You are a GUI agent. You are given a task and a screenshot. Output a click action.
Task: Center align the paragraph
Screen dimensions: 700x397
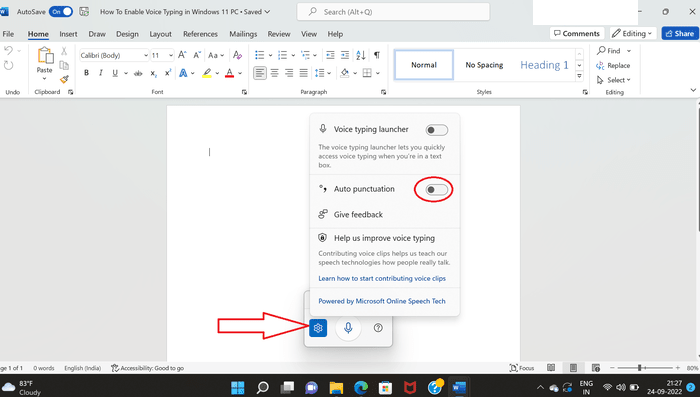(x=275, y=73)
